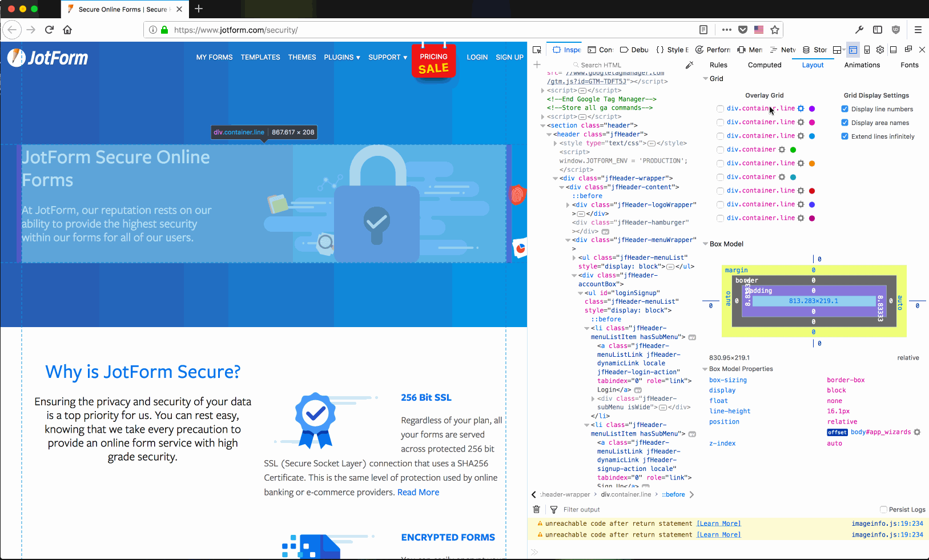Screen dimensions: 929x560
Task: Save page to Pocket icon
Action: [743, 30]
